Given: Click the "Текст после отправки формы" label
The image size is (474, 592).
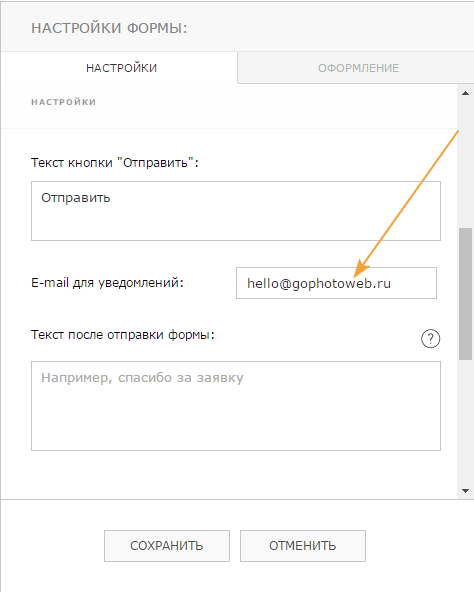Looking at the screenshot, I should pyautogui.click(x=123, y=335).
